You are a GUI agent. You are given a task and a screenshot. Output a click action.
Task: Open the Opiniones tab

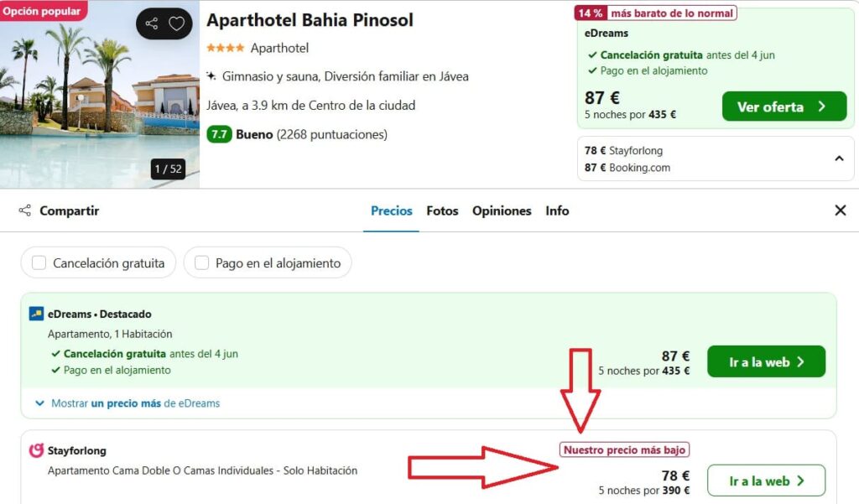coord(502,211)
